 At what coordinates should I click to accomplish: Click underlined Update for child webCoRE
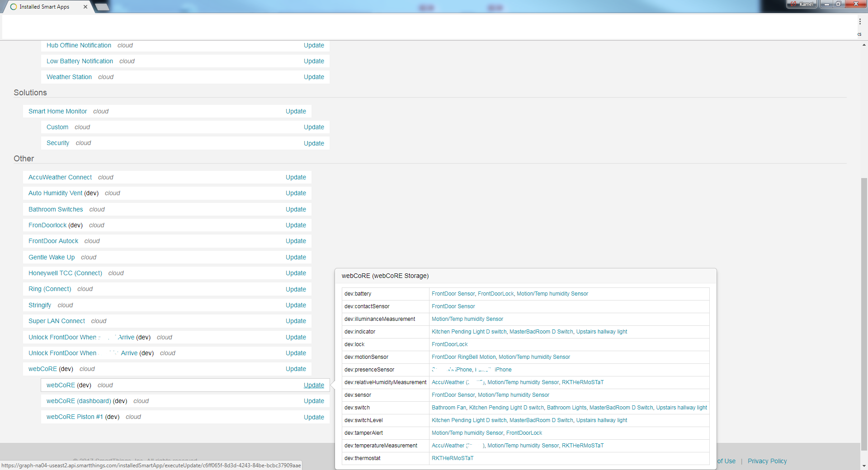314,385
